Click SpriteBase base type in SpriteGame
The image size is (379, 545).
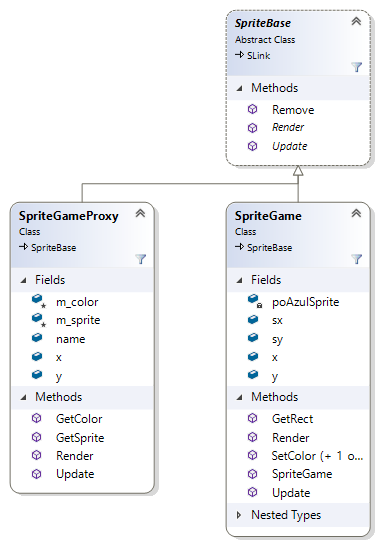[x=269, y=248]
